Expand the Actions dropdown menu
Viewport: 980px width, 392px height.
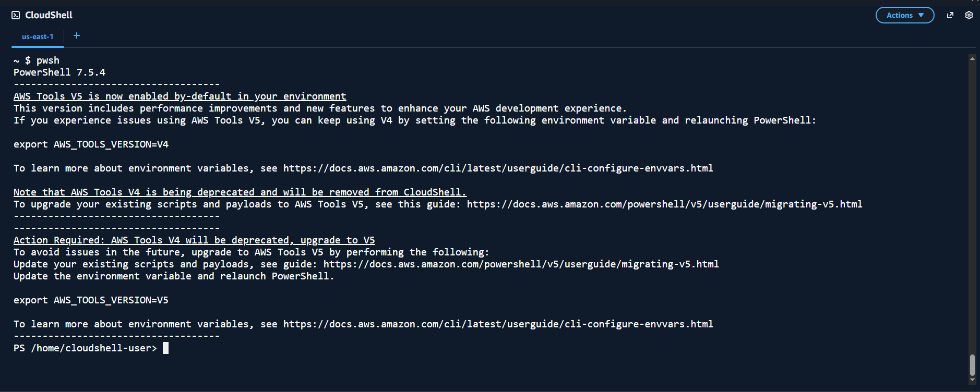click(x=905, y=15)
